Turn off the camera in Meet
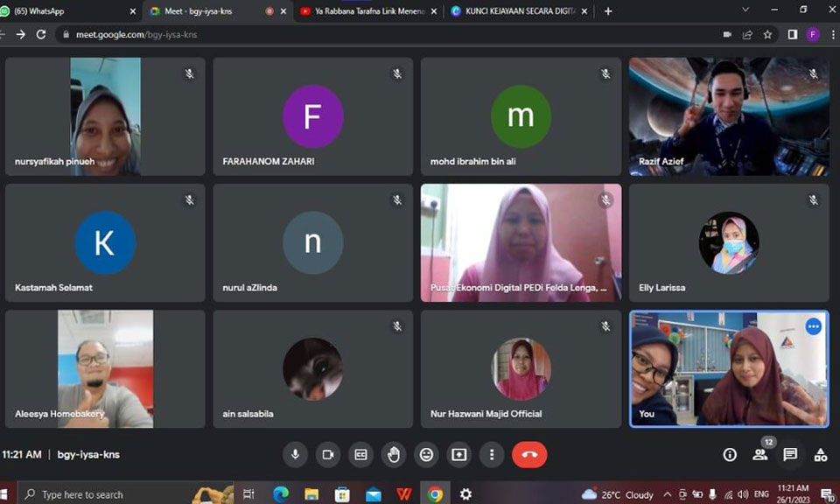Image resolution: width=840 pixels, height=504 pixels. click(328, 454)
